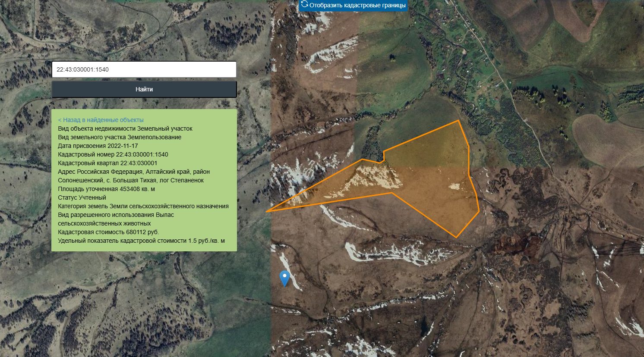Click 'Вид разрешенного использования Выпас' line
Viewport: 644px width, 357px height.
click(x=116, y=219)
